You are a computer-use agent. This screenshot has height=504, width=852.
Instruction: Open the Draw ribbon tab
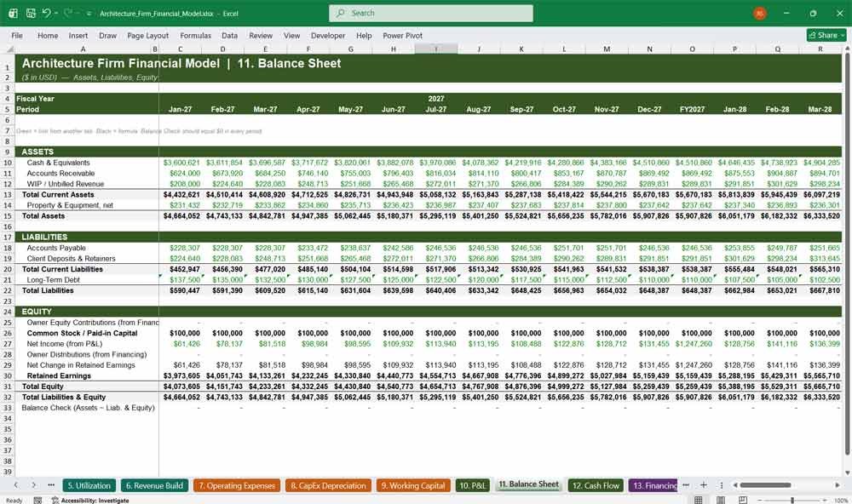coord(107,35)
